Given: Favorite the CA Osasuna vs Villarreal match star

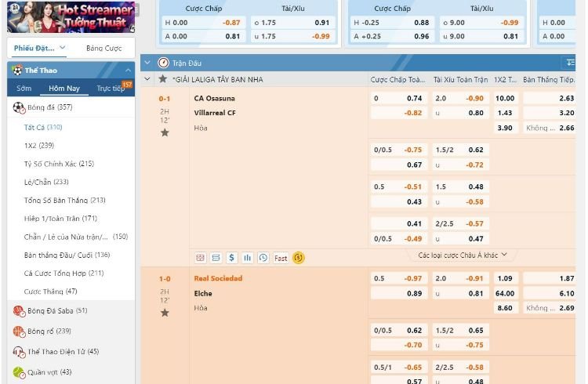Looking at the screenshot, I should click(x=165, y=132).
